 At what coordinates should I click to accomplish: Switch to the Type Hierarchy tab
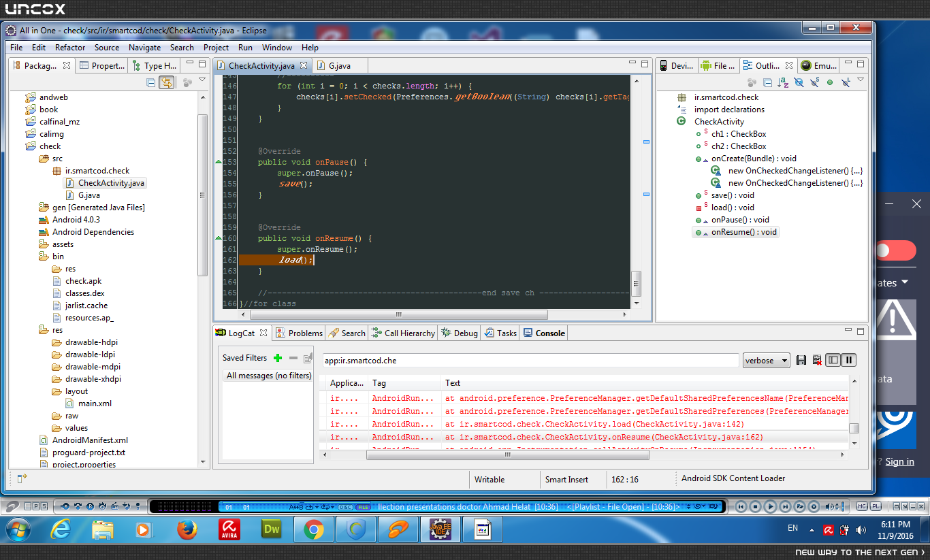coord(155,65)
